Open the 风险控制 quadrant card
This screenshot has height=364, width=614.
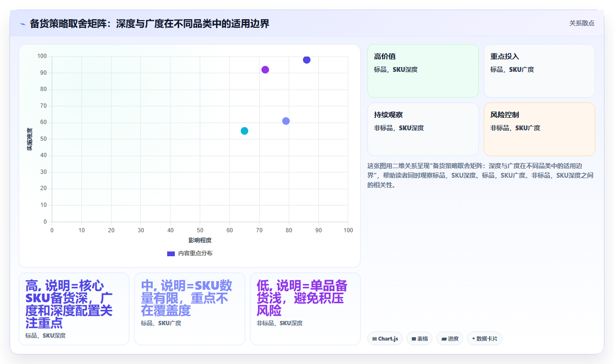coord(539,129)
